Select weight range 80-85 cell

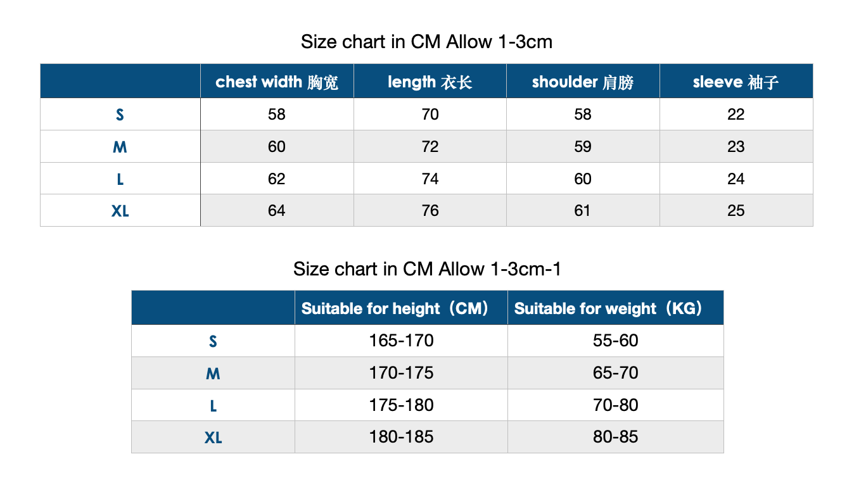[x=616, y=437]
